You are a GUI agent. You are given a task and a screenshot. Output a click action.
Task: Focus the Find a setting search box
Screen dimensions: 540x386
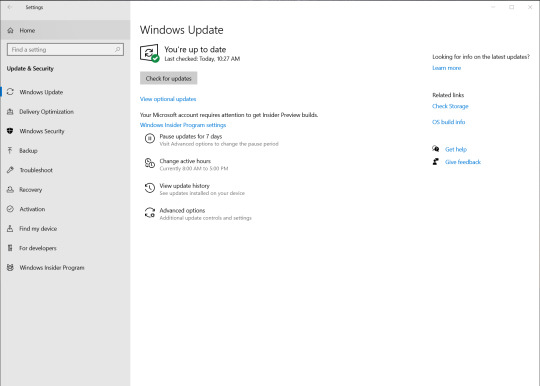(x=65, y=50)
